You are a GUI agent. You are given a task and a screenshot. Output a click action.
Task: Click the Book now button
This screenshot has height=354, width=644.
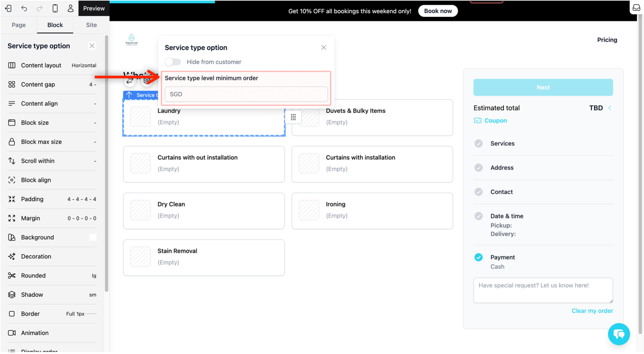coord(438,11)
